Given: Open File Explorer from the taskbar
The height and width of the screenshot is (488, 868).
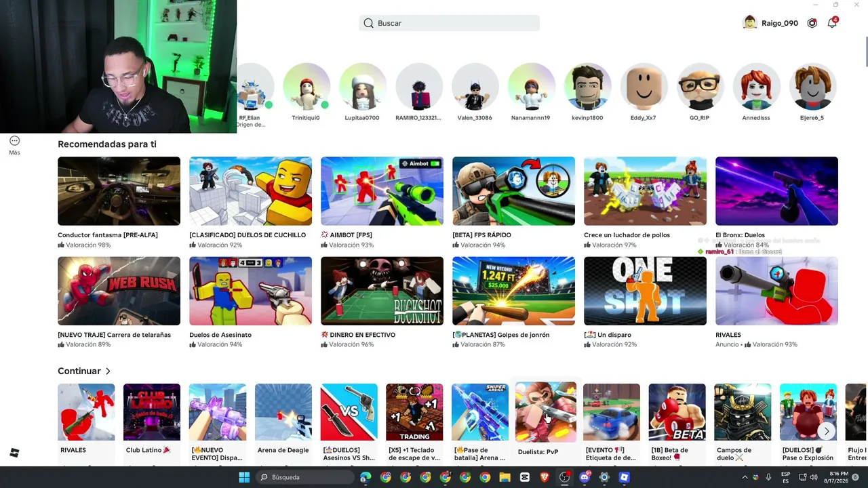Looking at the screenshot, I should [x=505, y=477].
